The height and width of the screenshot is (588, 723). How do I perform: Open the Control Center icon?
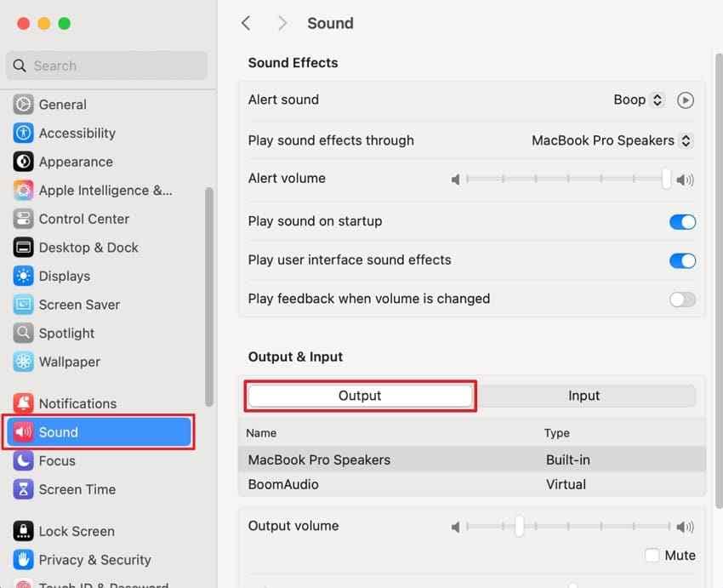click(23, 219)
